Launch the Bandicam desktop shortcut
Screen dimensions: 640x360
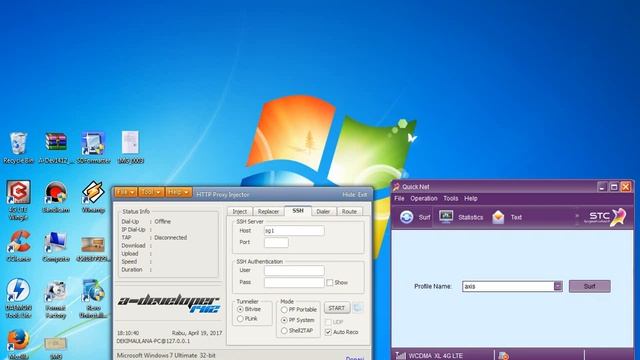point(56,193)
